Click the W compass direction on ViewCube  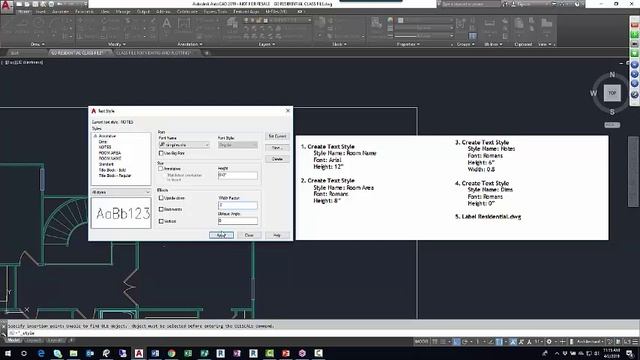pyautogui.click(x=593, y=93)
